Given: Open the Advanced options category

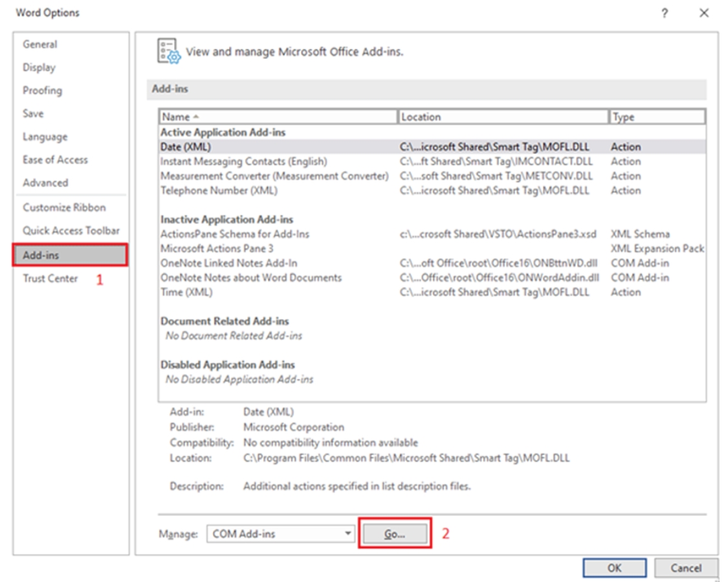Looking at the screenshot, I should (45, 183).
